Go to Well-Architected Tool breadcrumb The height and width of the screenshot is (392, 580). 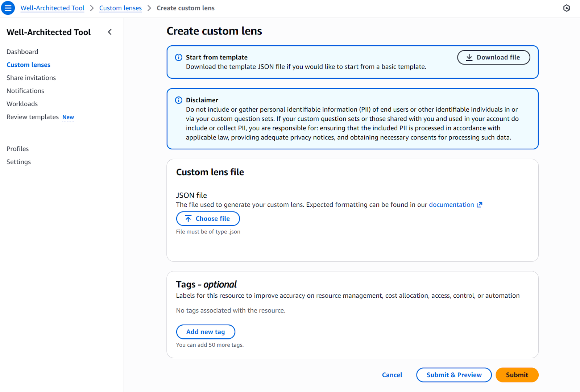coord(52,8)
